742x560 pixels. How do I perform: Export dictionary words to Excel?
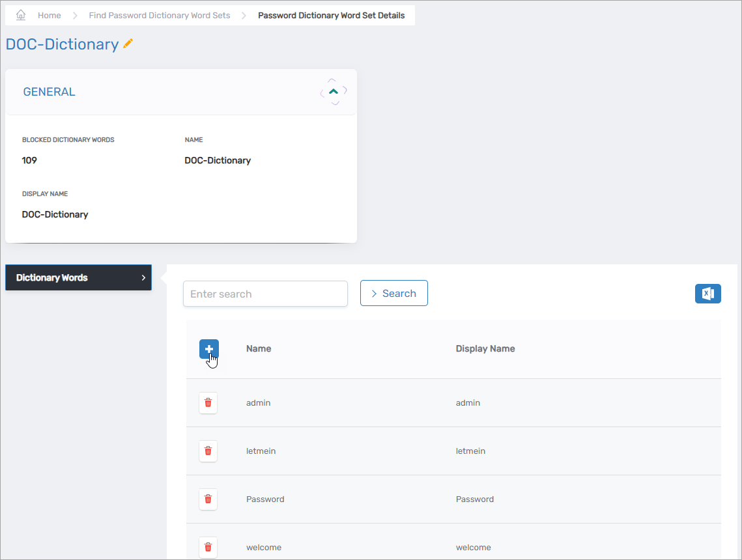tap(707, 294)
